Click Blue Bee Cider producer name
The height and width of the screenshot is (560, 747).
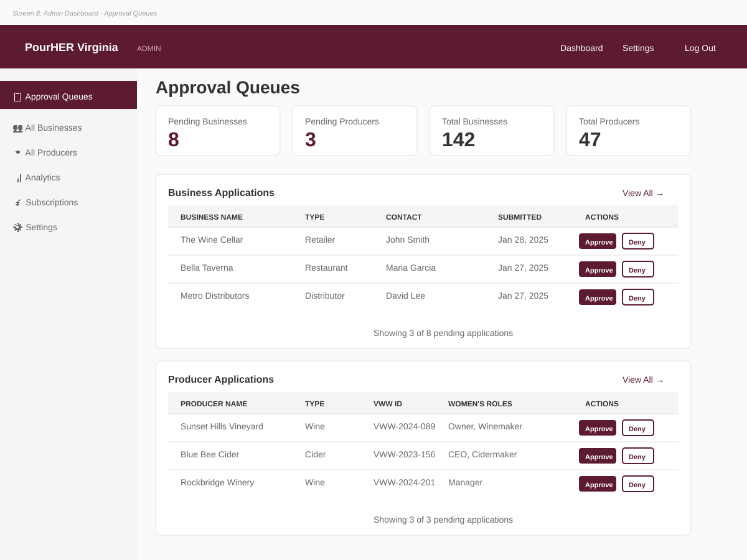210,454
